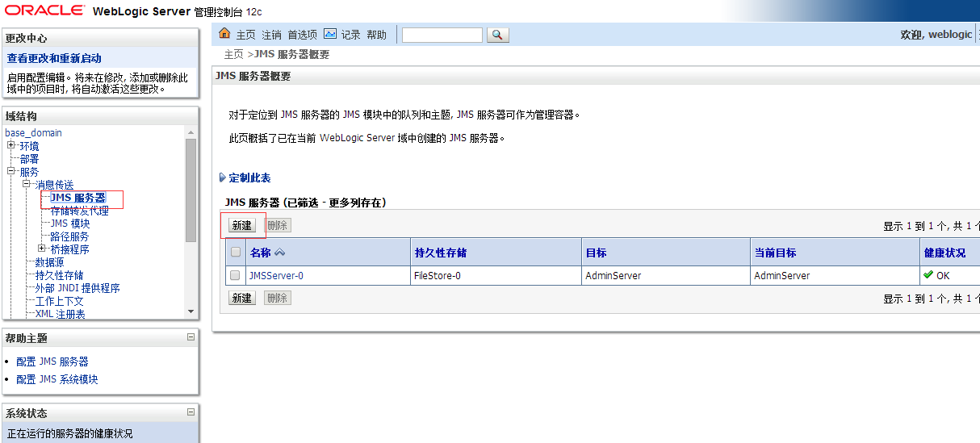This screenshot has width=980, height=443.
Task: Click 主页 in the breadcrumb
Action: (233, 54)
